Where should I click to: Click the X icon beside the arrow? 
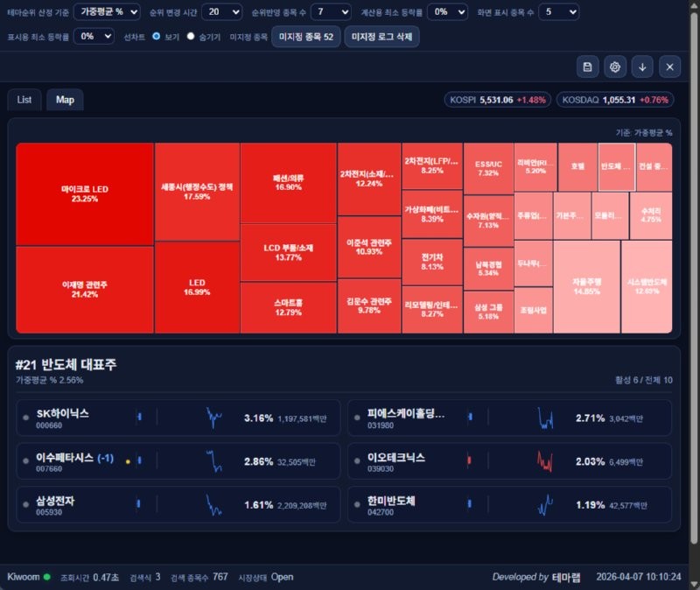(669, 67)
